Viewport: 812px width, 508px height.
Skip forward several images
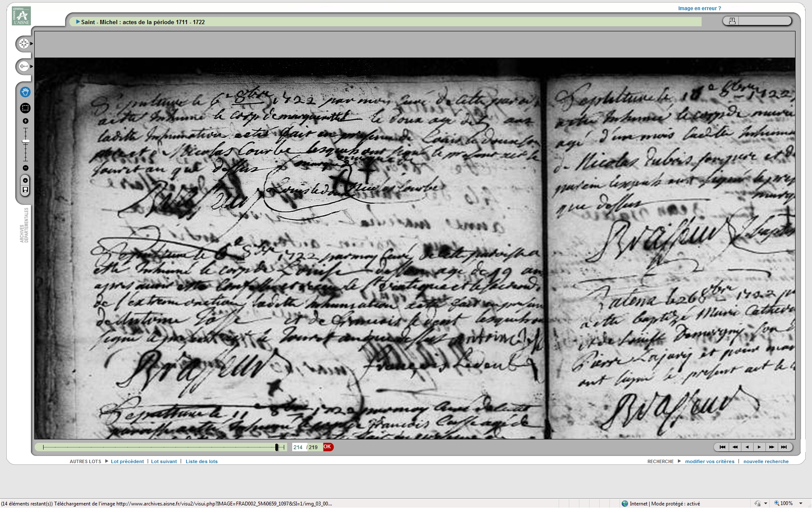coord(771,447)
